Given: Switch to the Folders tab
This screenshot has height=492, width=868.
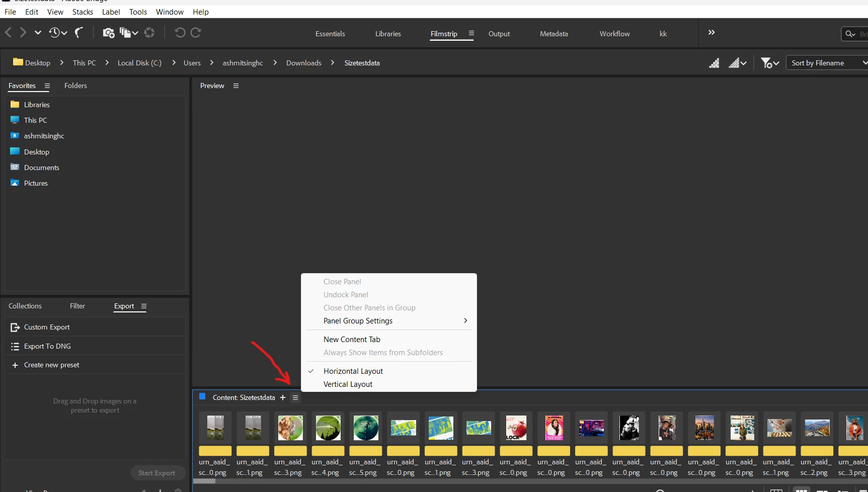Looking at the screenshot, I should [x=75, y=86].
